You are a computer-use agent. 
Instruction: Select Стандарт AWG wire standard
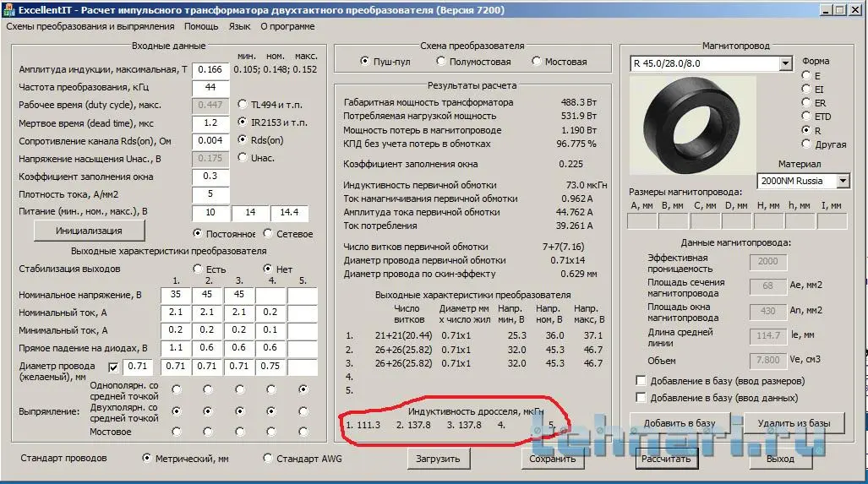[x=268, y=458]
